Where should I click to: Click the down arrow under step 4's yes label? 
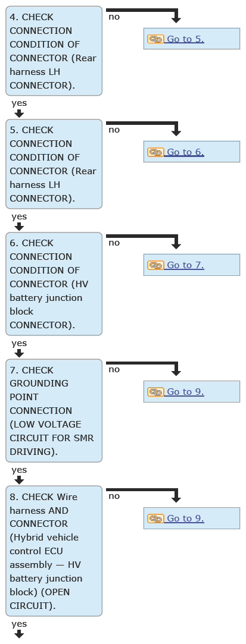pyautogui.click(x=19, y=114)
